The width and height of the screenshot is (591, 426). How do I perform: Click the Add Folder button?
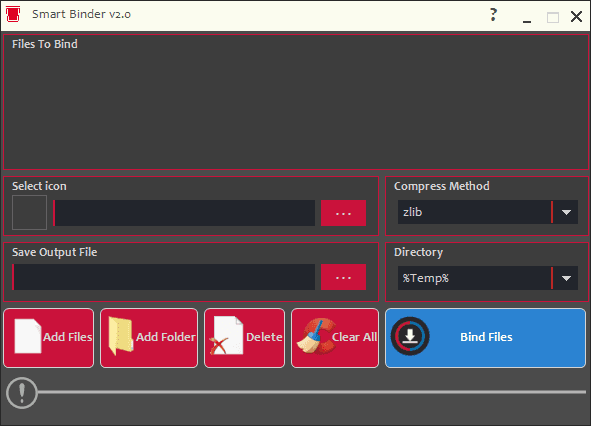tap(149, 338)
